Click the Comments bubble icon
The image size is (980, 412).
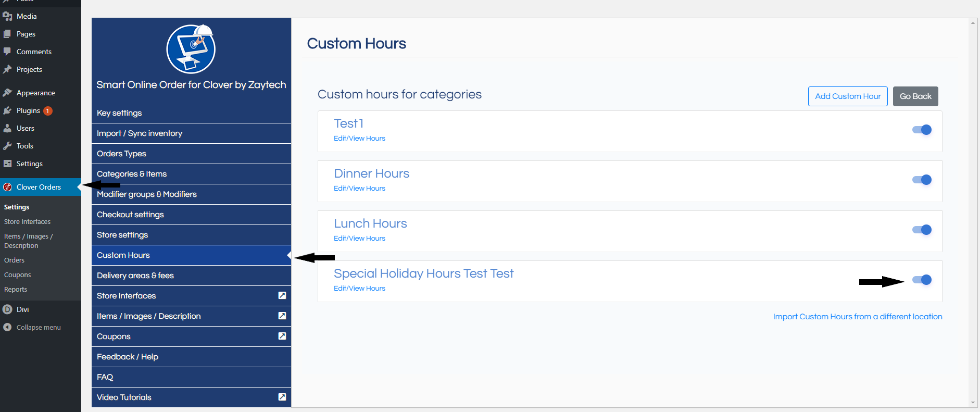click(7, 52)
